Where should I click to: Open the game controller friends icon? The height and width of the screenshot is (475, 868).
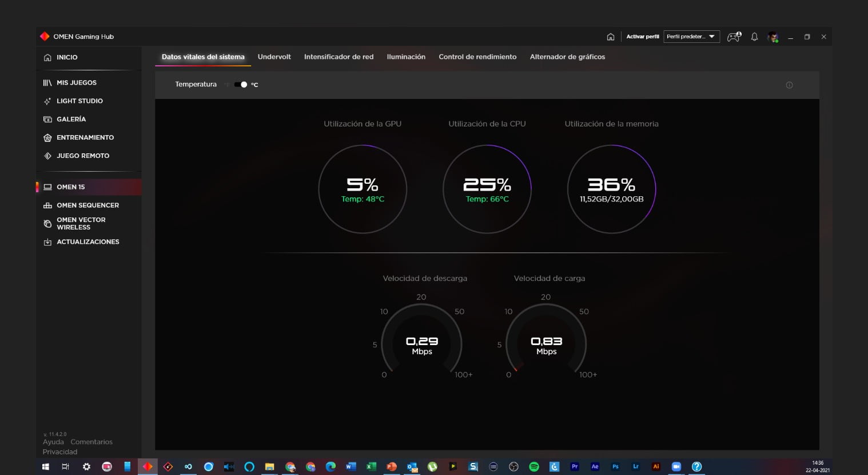(x=734, y=37)
